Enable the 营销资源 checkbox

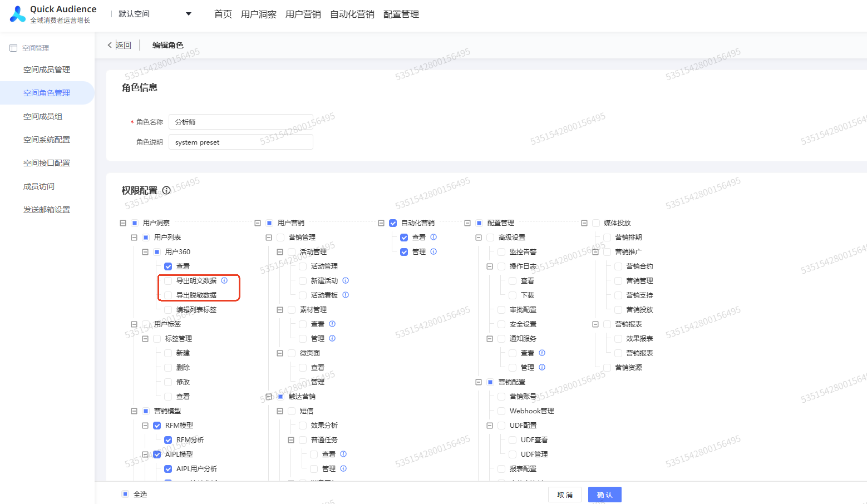(607, 368)
